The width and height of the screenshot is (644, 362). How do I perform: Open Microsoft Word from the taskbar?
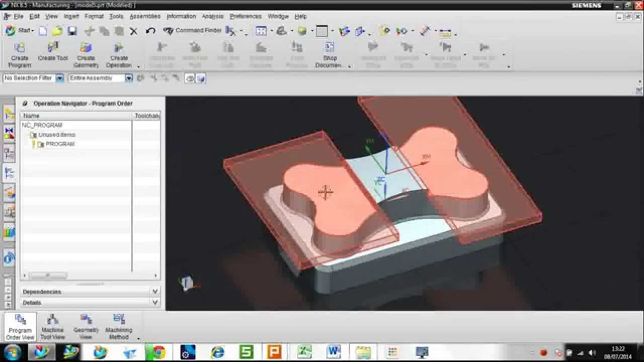click(x=334, y=352)
